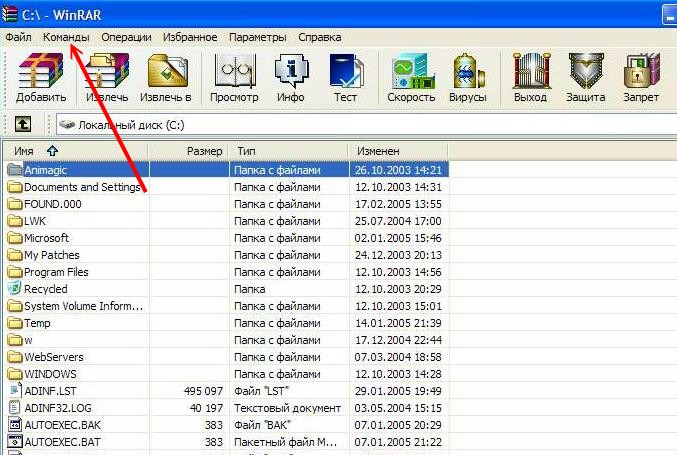Select the Animagic folder icon
Image resolution: width=677 pixels, height=455 pixels.
pyautogui.click(x=15, y=170)
